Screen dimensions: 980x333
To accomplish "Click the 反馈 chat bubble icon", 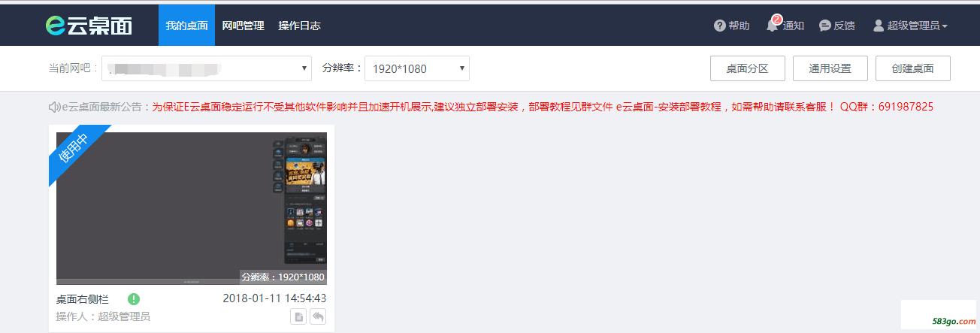I will [825, 26].
